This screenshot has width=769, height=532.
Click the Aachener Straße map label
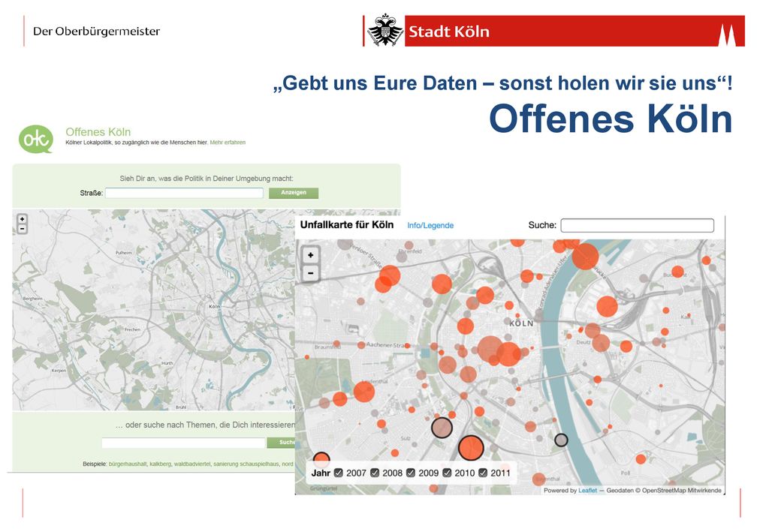point(387,345)
